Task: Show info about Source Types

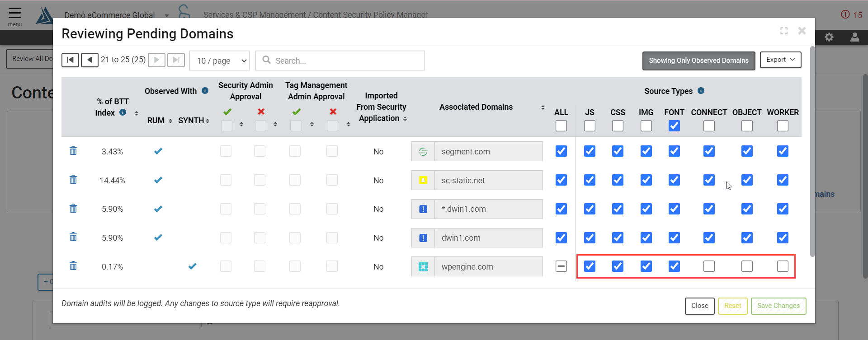Action: tap(701, 91)
